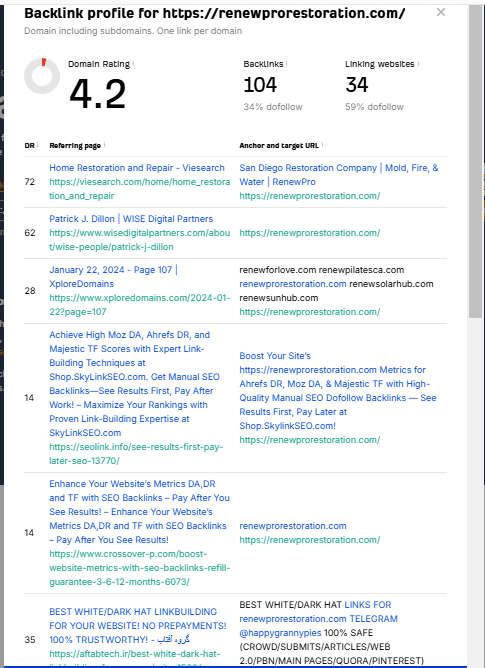Open LINKS FOR renewprorestoration.com TELEGRAM anchor
The width and height of the screenshot is (485, 668).
click(318, 619)
